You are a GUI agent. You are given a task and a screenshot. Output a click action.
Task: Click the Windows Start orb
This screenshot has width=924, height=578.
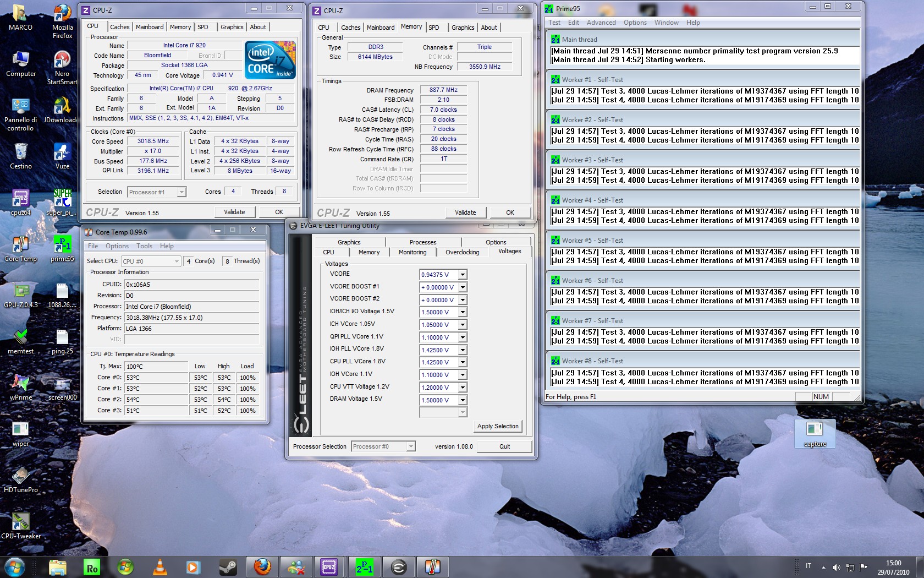[14, 567]
